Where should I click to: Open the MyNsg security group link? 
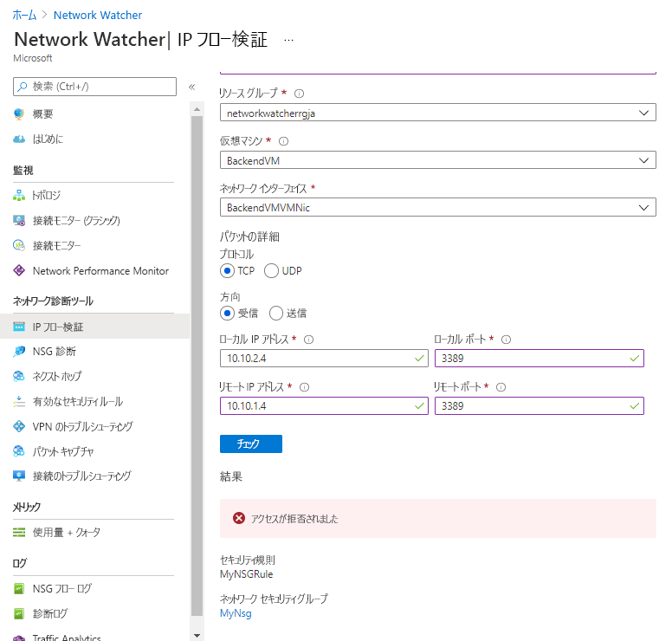pyautogui.click(x=236, y=613)
